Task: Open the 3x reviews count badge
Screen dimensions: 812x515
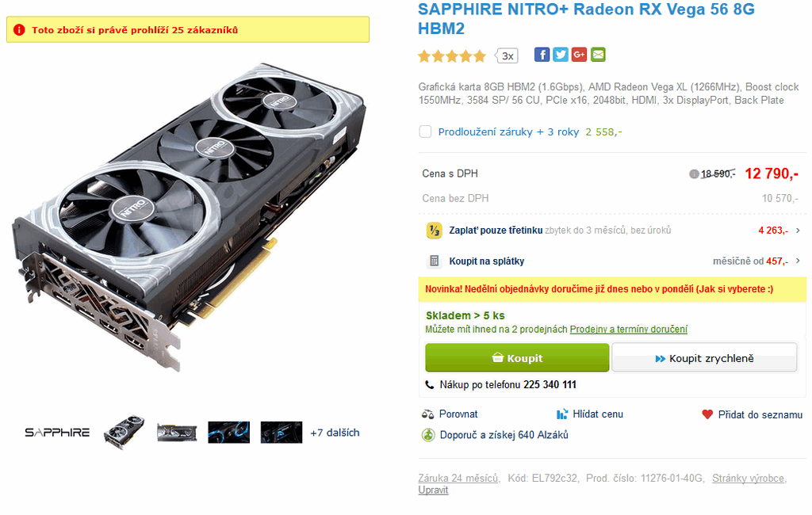Action: coord(507,55)
